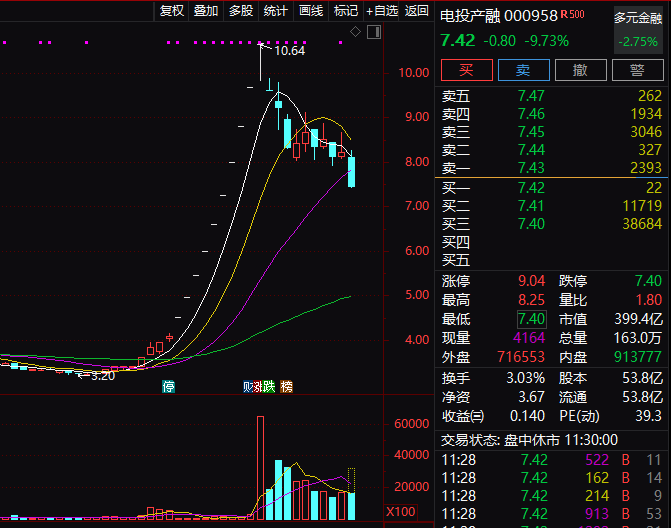Open the 多股 multi-stock view
The image size is (671, 528).
pos(241,11)
